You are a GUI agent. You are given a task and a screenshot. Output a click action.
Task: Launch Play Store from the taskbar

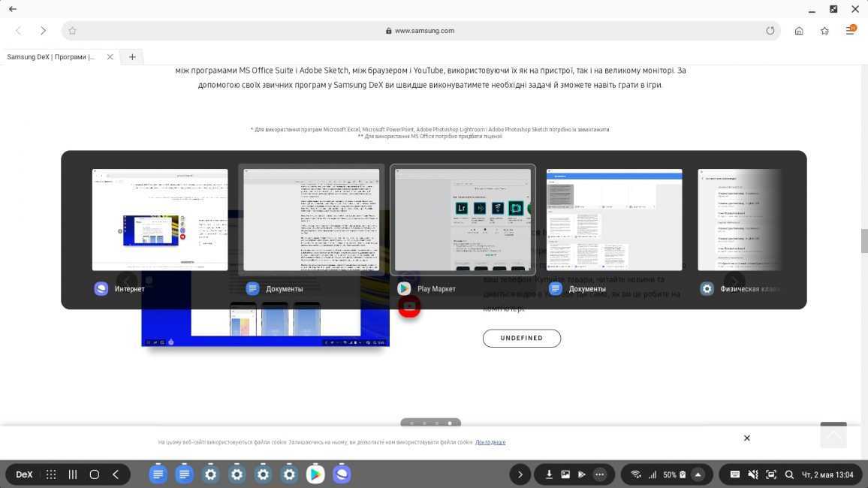pos(315,474)
